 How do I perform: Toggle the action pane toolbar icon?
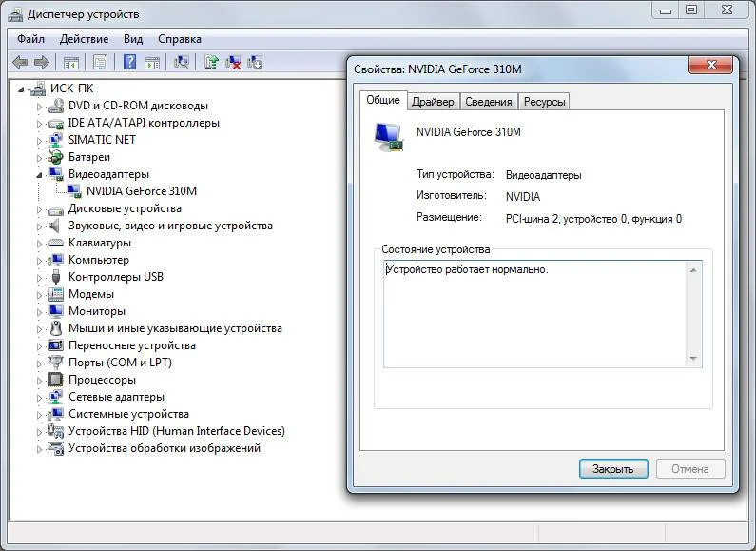coord(152,62)
